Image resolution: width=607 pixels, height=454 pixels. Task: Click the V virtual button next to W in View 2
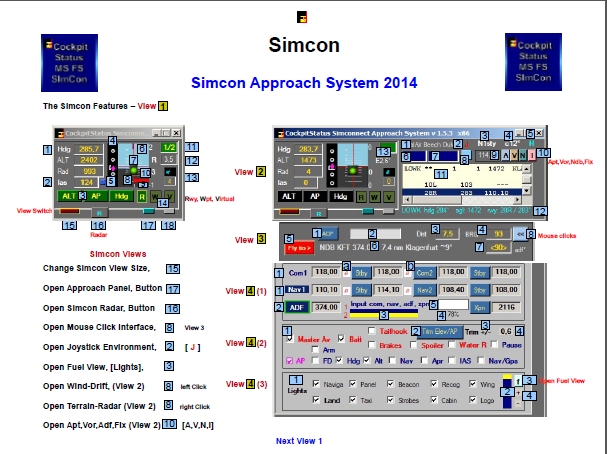coord(388,197)
